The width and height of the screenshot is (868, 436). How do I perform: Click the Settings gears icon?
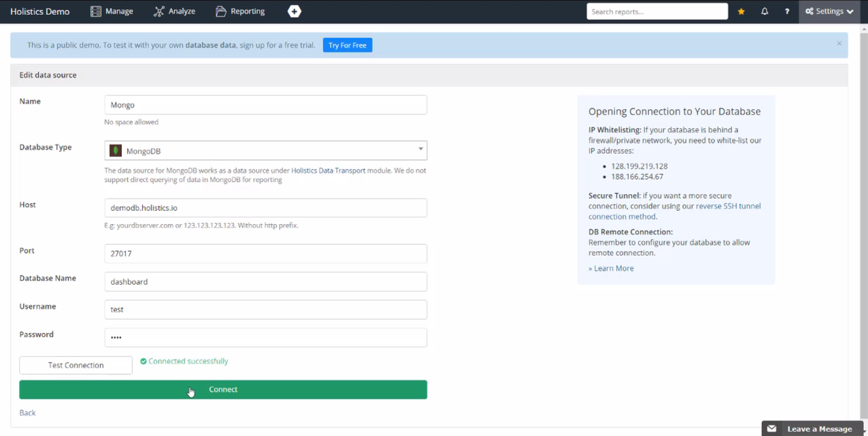[809, 11]
